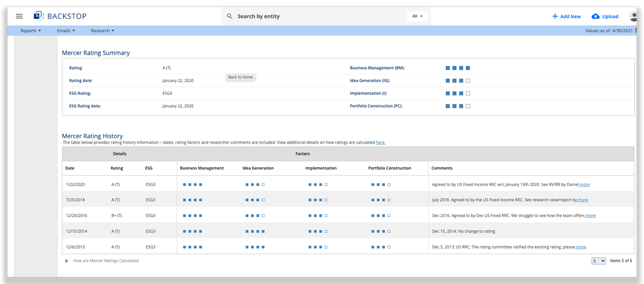Click the Idea Generation (IG) rating squares in summary
The height and width of the screenshot is (284, 644).
point(458,81)
